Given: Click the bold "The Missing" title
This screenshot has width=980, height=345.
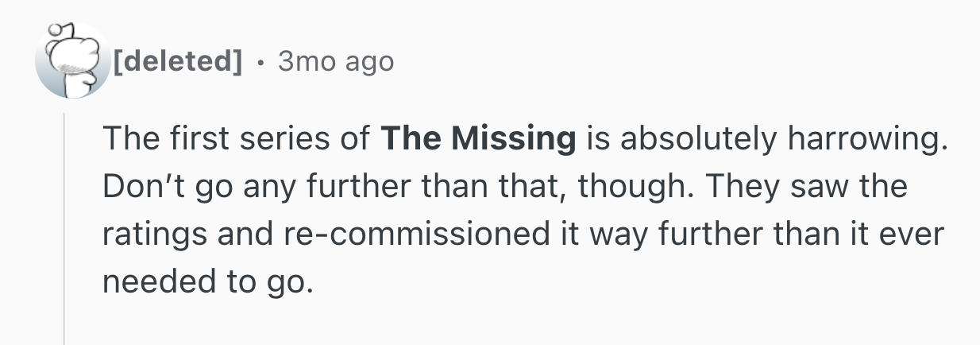Looking at the screenshot, I should (x=478, y=140).
